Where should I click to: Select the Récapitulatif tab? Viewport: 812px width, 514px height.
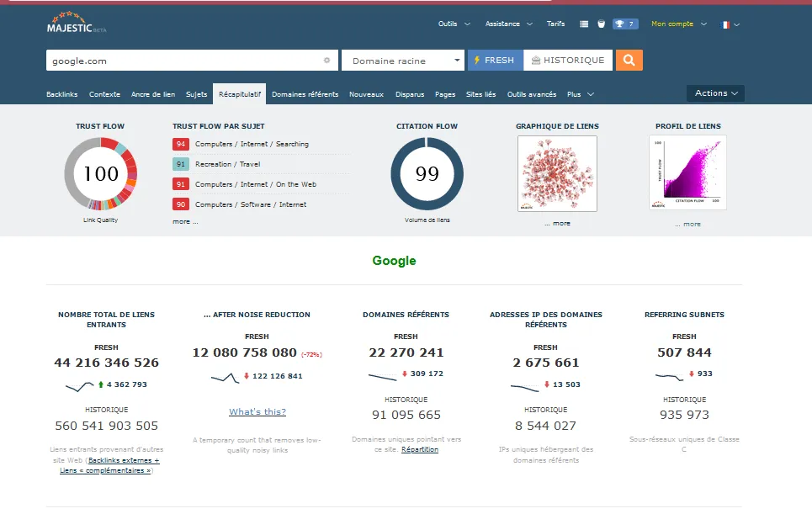click(x=239, y=94)
